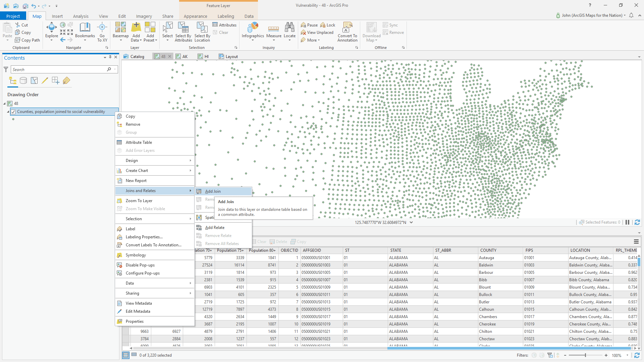Toggle Show selected records button in table

(134, 355)
